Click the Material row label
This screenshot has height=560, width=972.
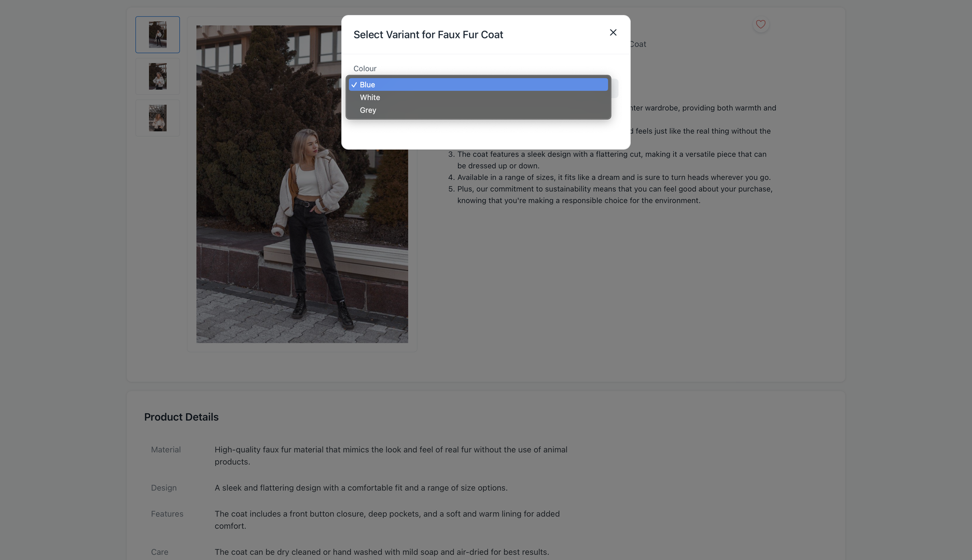coord(165,450)
